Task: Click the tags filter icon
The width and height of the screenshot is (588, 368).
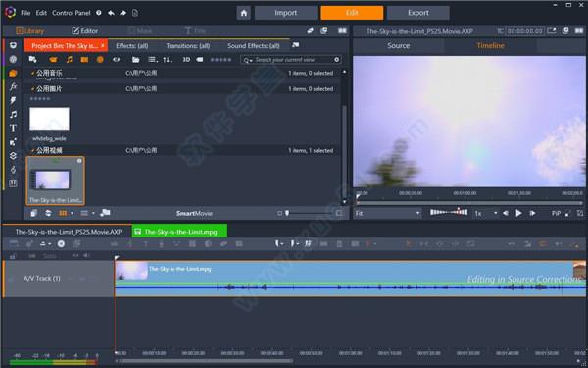Action: click(x=200, y=59)
